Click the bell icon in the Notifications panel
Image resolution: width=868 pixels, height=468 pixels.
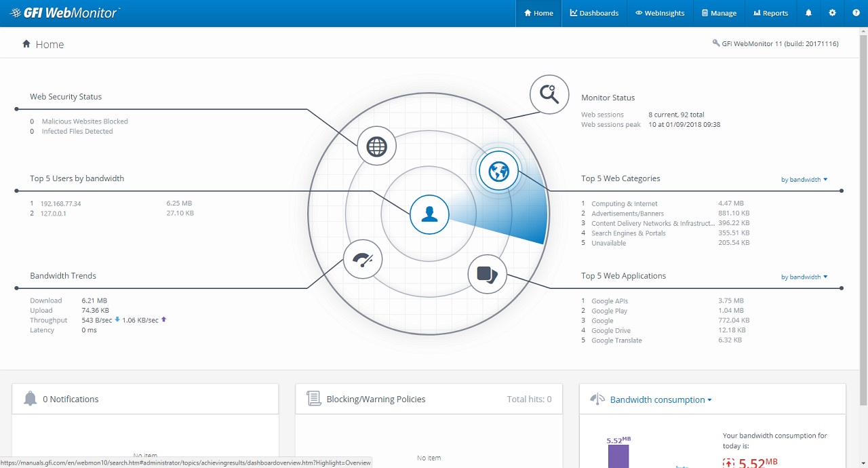pyautogui.click(x=30, y=399)
